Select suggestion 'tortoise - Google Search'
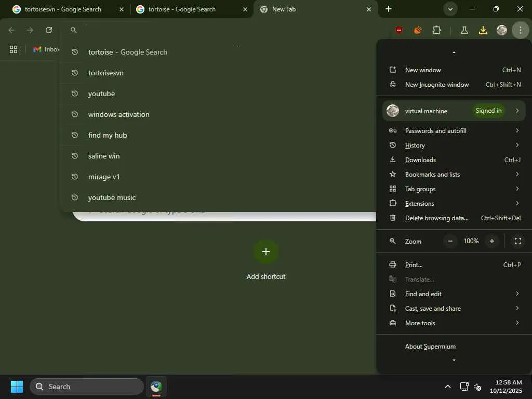 pyautogui.click(x=218, y=52)
